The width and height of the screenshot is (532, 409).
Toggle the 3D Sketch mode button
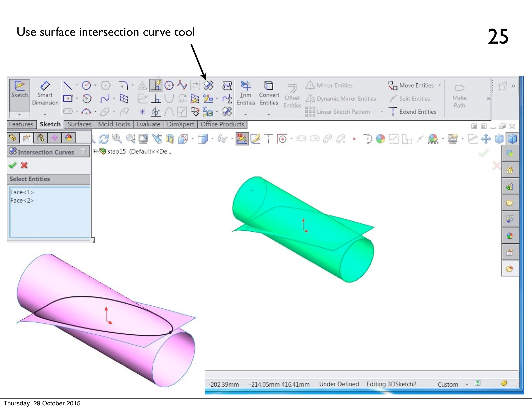(x=242, y=139)
